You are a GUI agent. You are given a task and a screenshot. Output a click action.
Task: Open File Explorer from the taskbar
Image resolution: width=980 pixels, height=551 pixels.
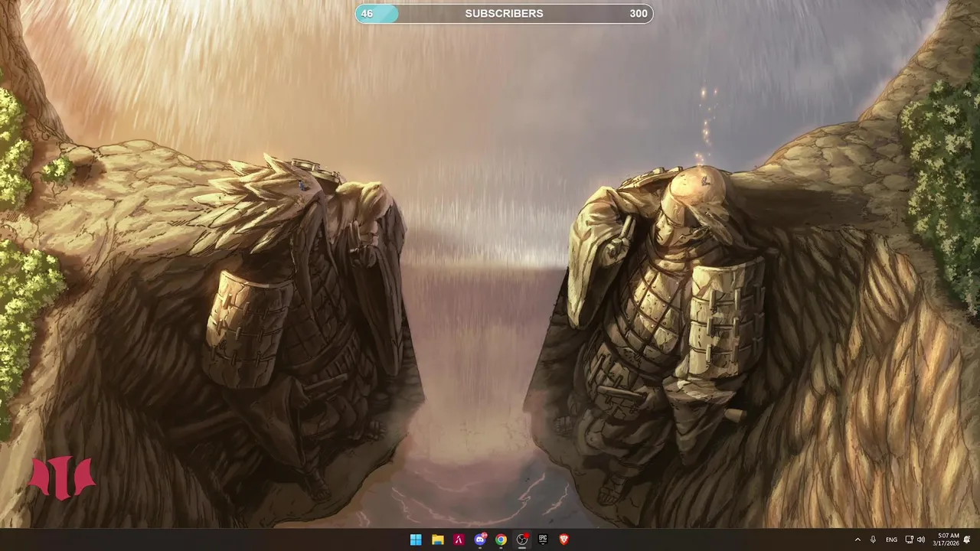[x=437, y=540]
